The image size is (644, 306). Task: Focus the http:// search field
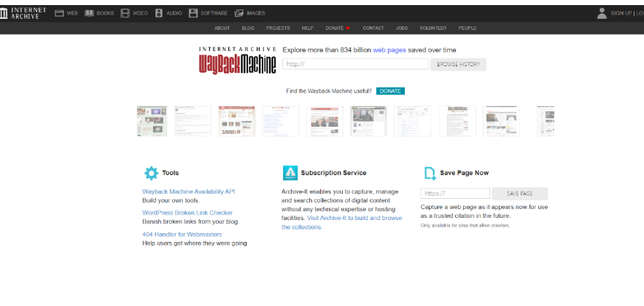pyautogui.click(x=355, y=64)
